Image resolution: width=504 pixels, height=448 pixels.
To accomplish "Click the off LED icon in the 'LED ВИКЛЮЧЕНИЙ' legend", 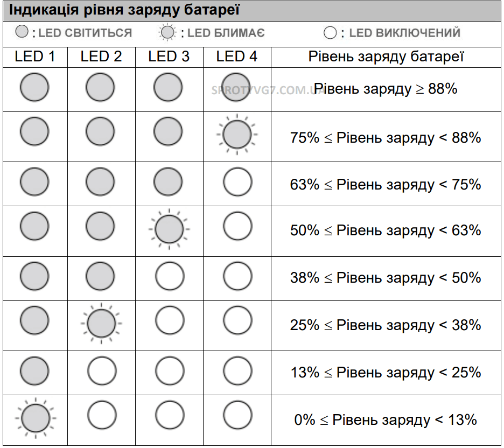I will click(x=330, y=33).
